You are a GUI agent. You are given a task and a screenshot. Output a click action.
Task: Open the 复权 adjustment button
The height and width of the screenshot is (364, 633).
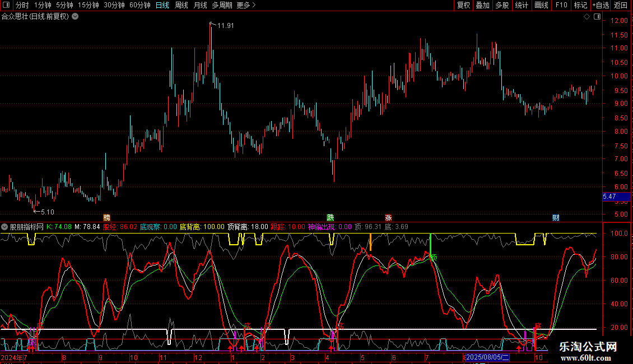click(x=463, y=5)
